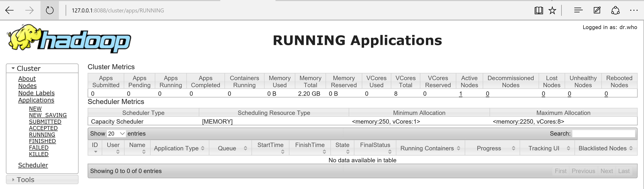Sort table by Application Type column
This screenshot has width=644, height=189.
coord(179,148)
